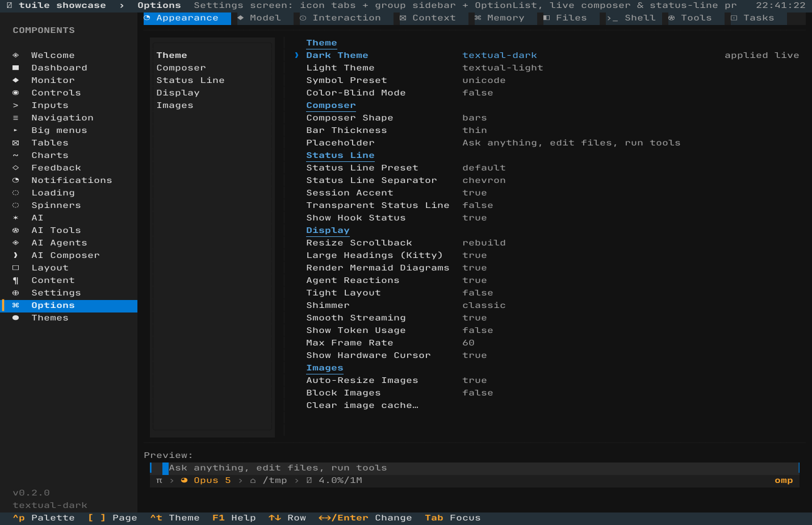
Task: Toggle Color-Blind Mode false value
Action: click(x=478, y=93)
